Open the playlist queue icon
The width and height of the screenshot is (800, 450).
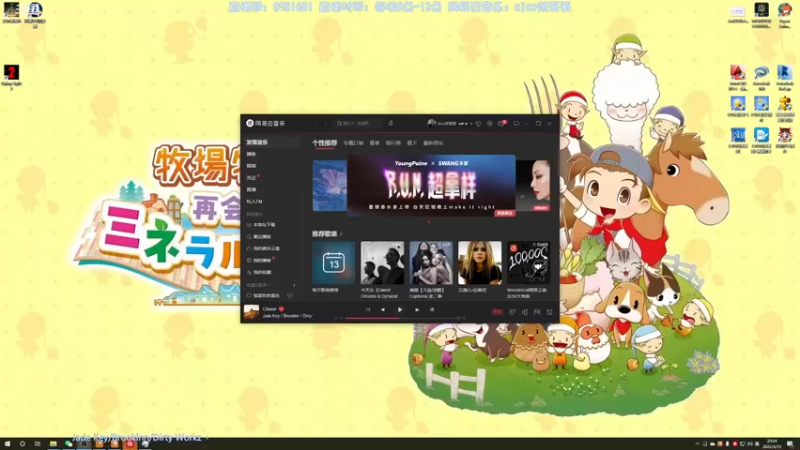click(549, 312)
